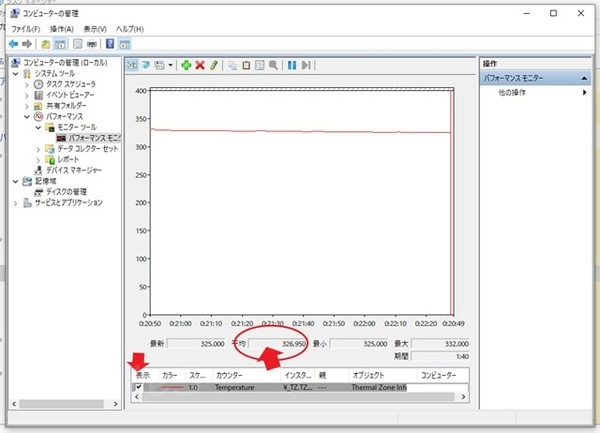Click the Back arrow in the toolbar
Viewport: 600px width, 433px height.
point(14,44)
